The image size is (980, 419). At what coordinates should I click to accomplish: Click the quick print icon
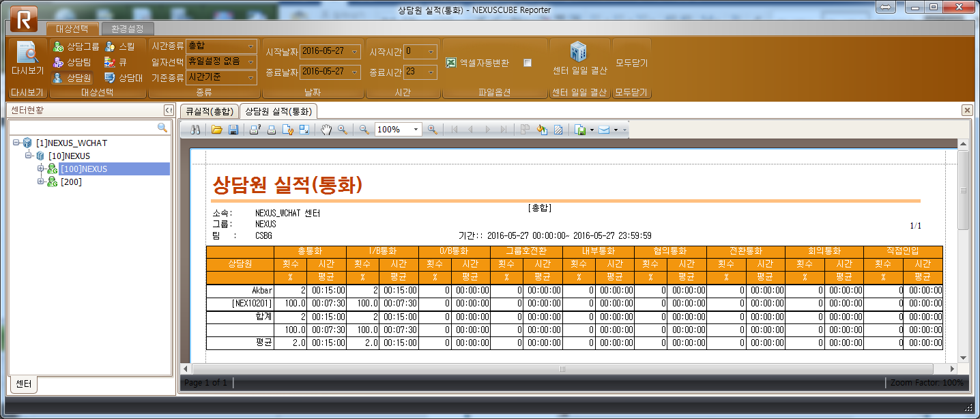(271, 130)
